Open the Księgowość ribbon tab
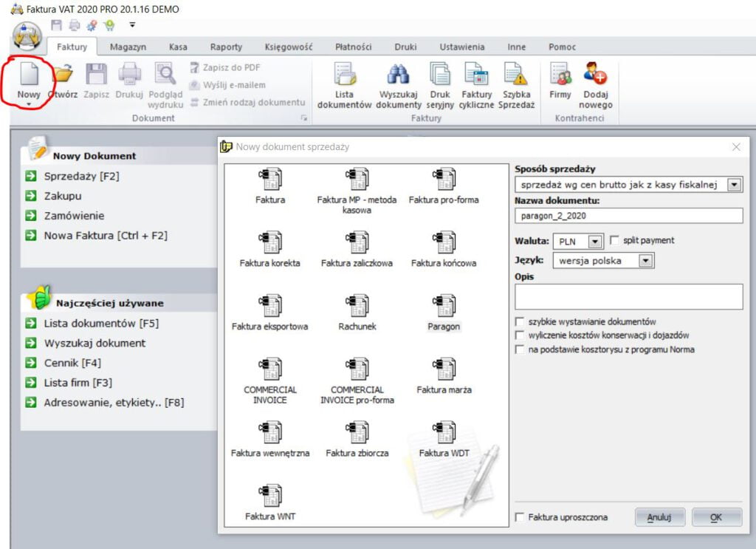Screen dimensions: 756x549 pyautogui.click(x=289, y=47)
